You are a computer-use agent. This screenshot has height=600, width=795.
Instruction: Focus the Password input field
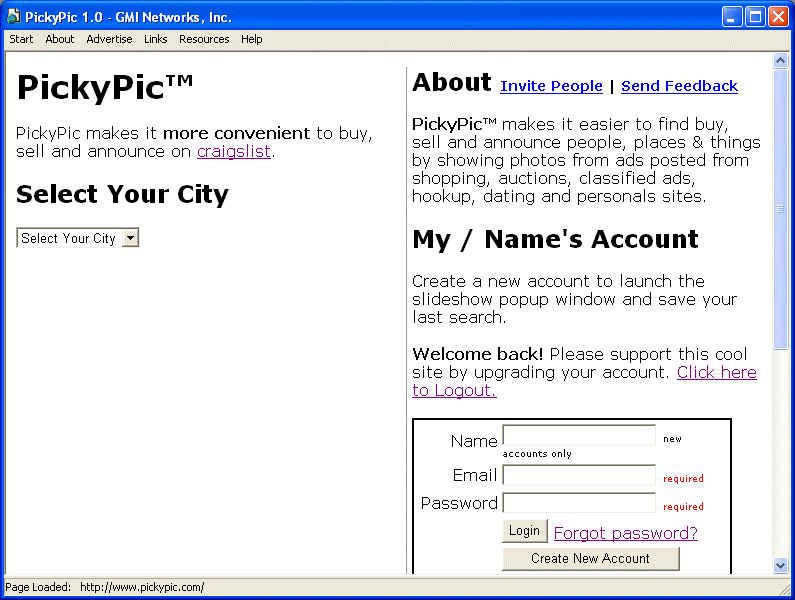[x=579, y=503]
